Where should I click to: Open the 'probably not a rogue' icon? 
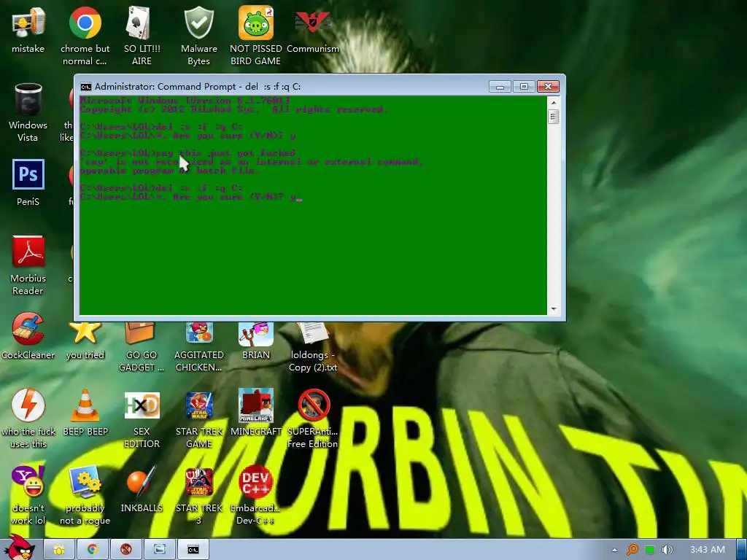pyautogui.click(x=85, y=495)
